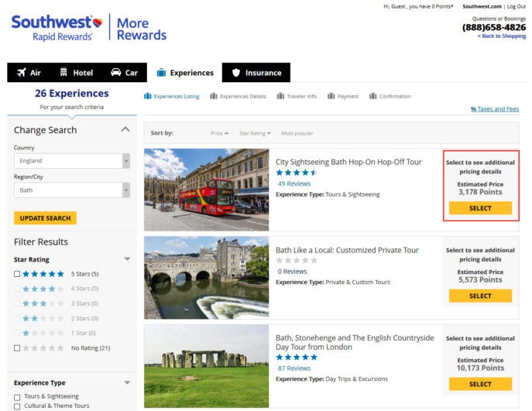Open the Experiences tab

[x=185, y=73]
